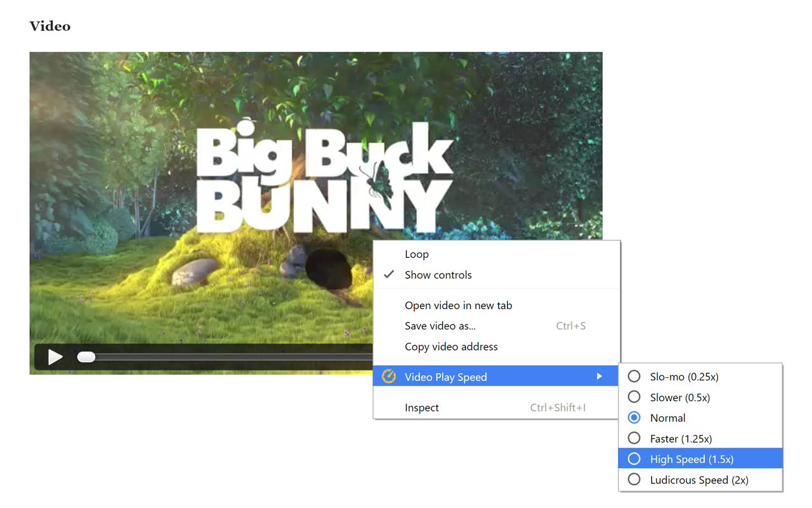Click the video progress slider handle
Viewport: 812px width, 508px height.
[86, 357]
